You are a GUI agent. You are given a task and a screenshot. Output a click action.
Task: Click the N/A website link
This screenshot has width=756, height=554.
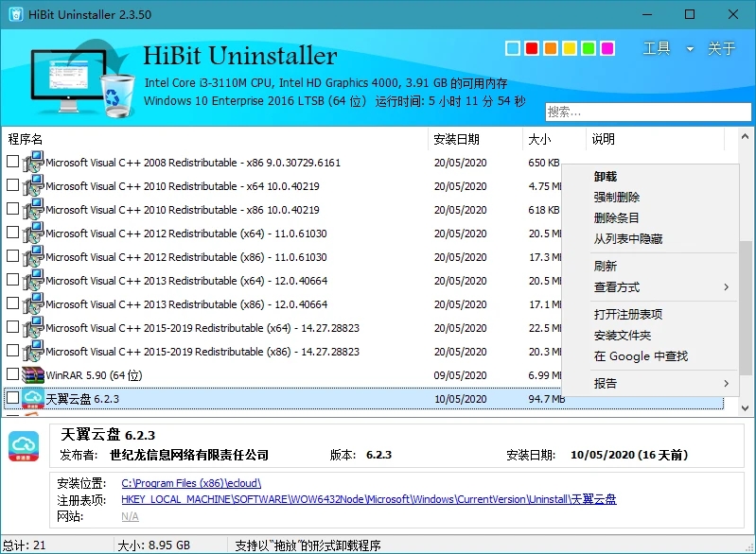130,516
